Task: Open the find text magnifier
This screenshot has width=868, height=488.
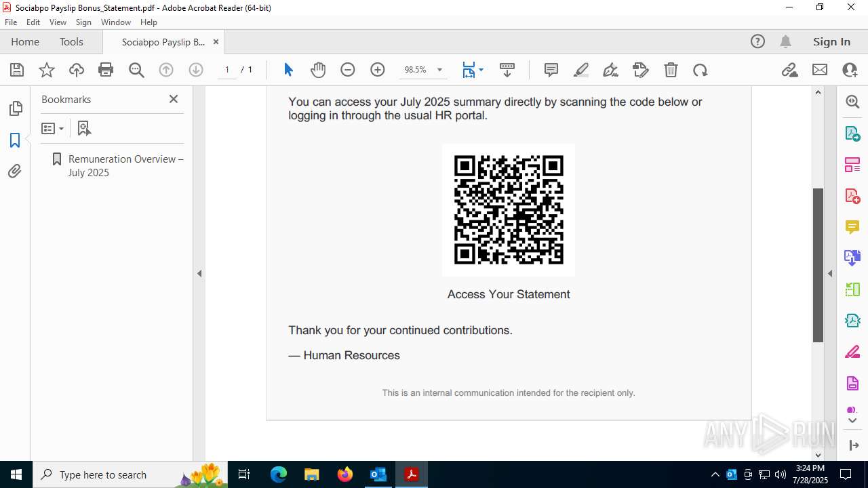Action: [136, 70]
